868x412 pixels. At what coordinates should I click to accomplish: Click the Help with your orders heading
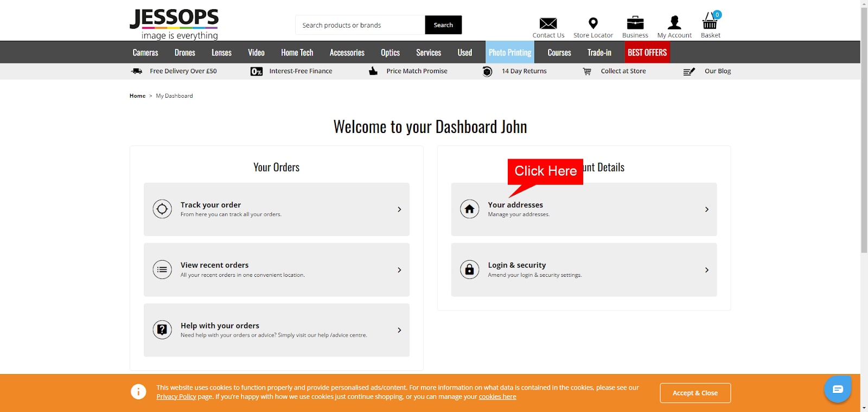[x=220, y=326]
